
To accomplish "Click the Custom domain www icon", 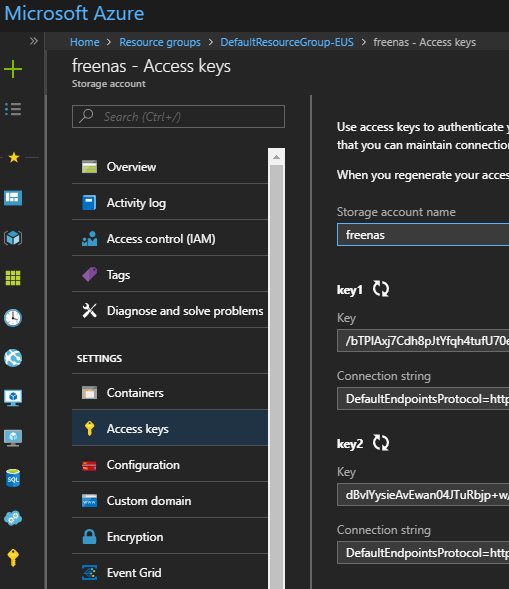I will click(x=89, y=501).
